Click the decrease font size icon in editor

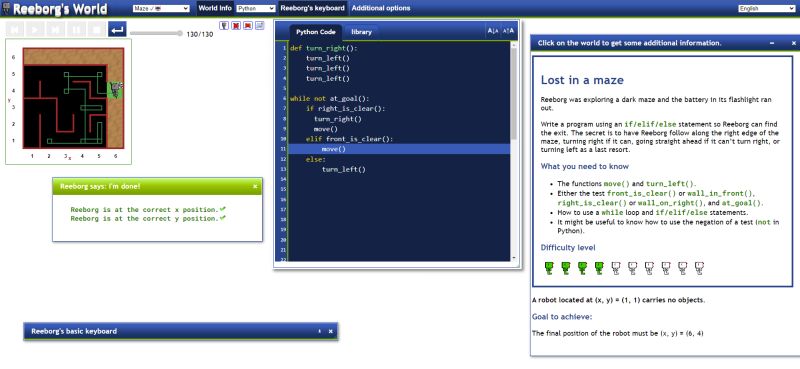(493, 32)
